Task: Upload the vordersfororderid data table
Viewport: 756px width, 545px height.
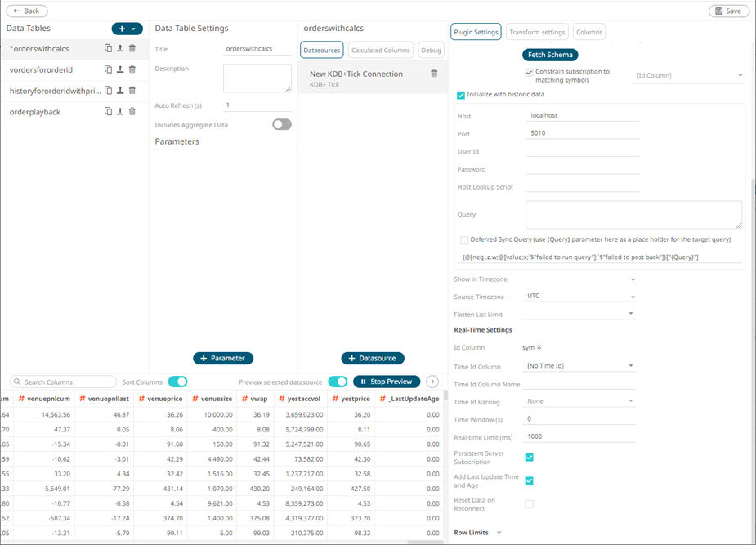Action: 120,69
